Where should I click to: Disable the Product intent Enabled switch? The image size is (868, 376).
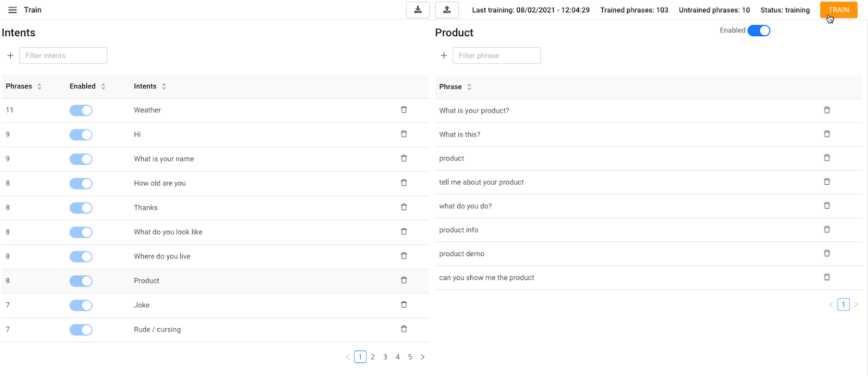(758, 31)
